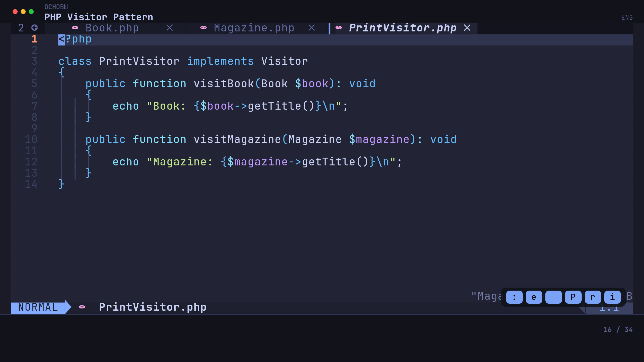The width and height of the screenshot is (644, 362).
Task: Click the PHP icon on Book.php tab
Action: (75, 28)
